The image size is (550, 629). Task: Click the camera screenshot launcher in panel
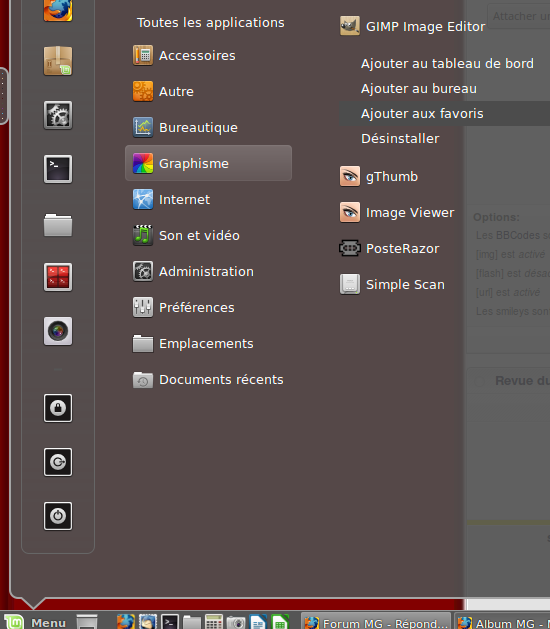(236, 622)
